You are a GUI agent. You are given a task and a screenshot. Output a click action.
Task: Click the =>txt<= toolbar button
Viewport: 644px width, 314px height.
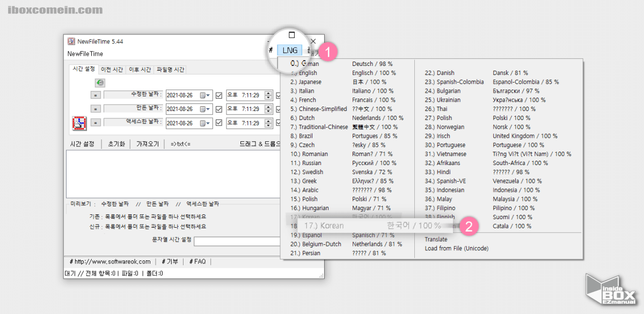click(x=180, y=144)
